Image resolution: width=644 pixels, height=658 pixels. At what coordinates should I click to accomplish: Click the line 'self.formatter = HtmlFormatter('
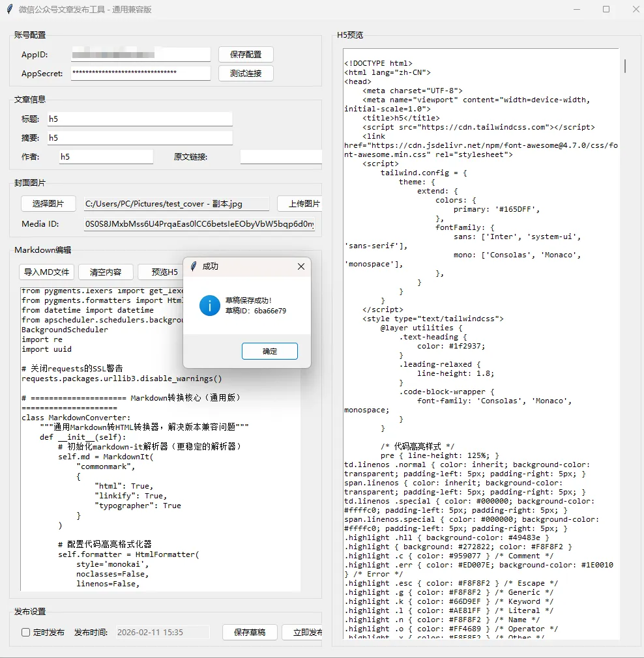(x=128, y=554)
